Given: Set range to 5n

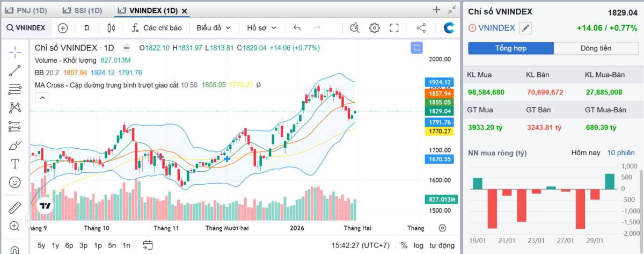Looking at the screenshot, I should [112, 245].
